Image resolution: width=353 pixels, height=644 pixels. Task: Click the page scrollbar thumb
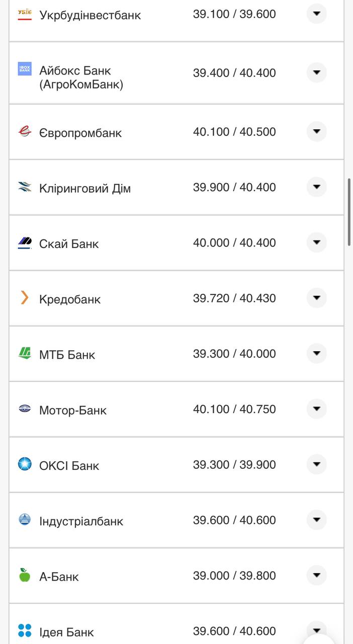(349, 211)
